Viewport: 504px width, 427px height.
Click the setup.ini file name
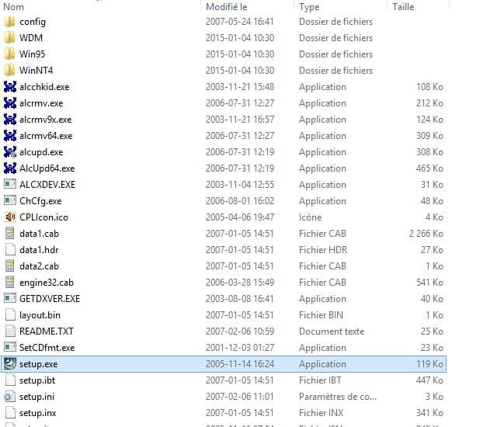(x=37, y=397)
